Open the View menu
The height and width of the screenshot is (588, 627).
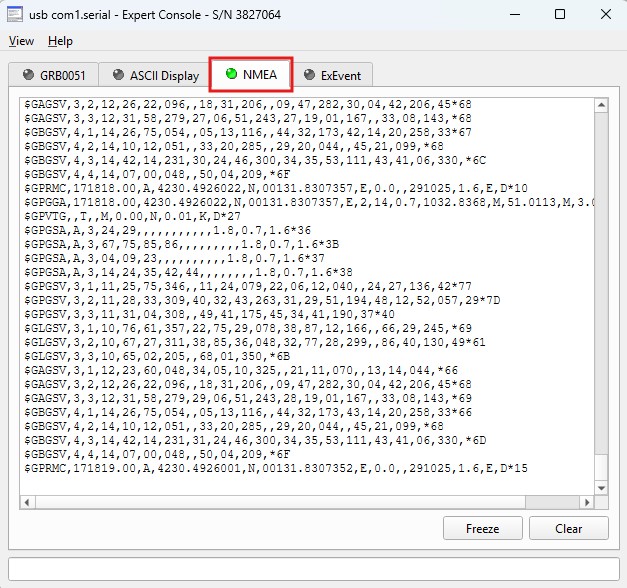point(21,41)
